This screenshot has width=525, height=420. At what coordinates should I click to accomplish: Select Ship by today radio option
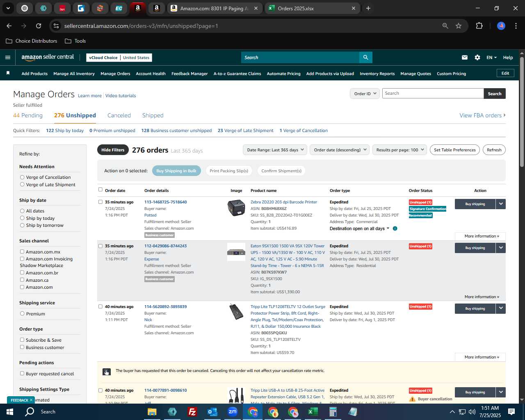click(22, 218)
